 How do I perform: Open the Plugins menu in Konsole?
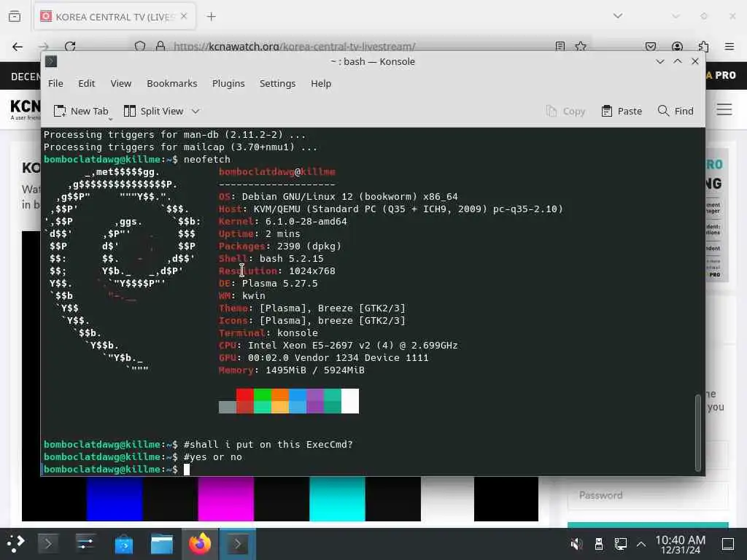(x=228, y=83)
